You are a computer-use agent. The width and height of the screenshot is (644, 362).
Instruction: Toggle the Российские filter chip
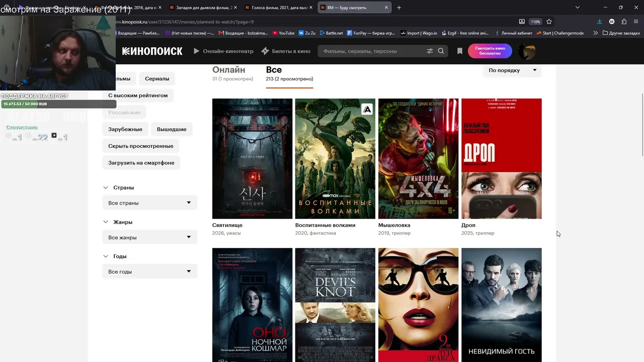[124, 112]
